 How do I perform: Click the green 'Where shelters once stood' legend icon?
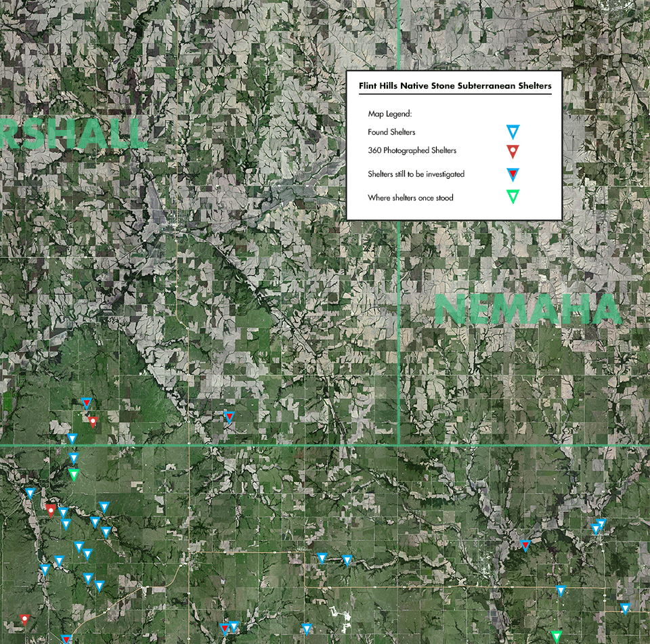(513, 196)
